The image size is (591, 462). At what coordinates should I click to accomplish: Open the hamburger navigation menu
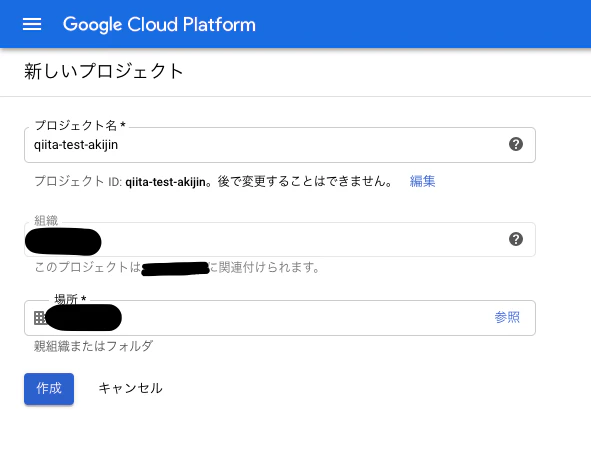pyautogui.click(x=32, y=24)
